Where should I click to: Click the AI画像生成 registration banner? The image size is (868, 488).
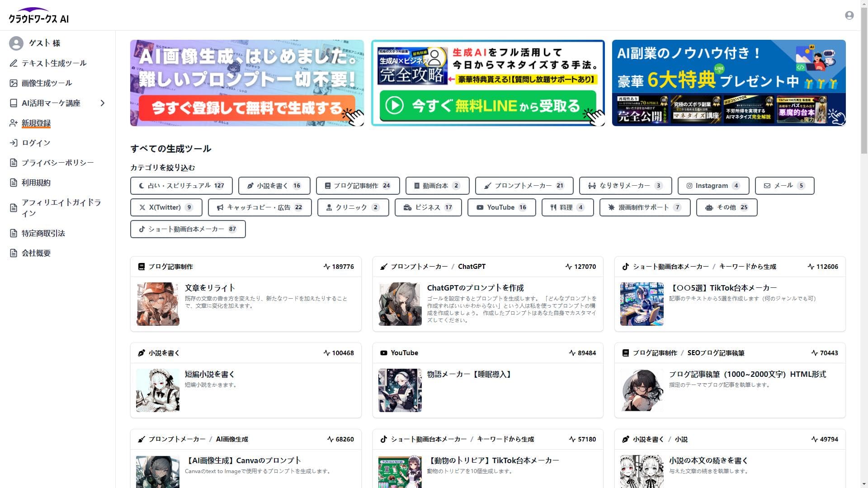[247, 83]
